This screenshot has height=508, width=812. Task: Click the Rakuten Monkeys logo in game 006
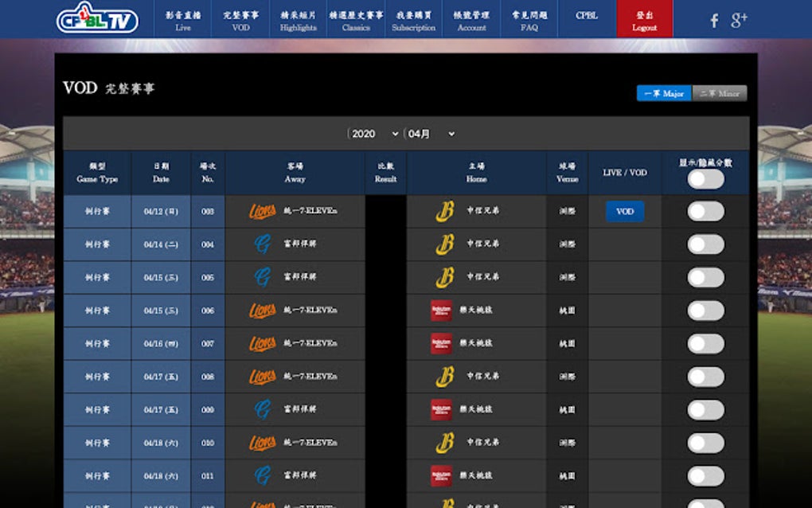pos(443,310)
